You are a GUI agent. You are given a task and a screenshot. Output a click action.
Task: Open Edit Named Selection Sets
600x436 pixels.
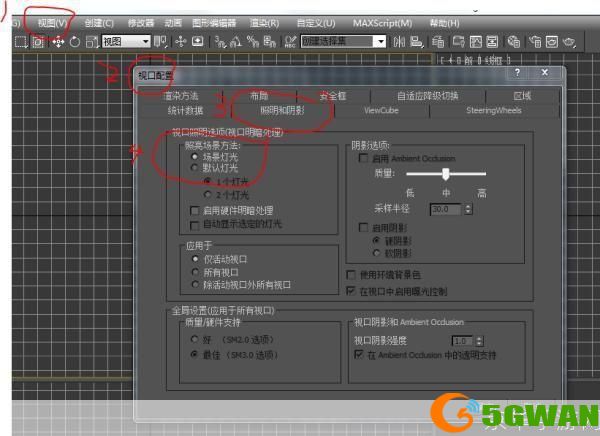pos(291,41)
